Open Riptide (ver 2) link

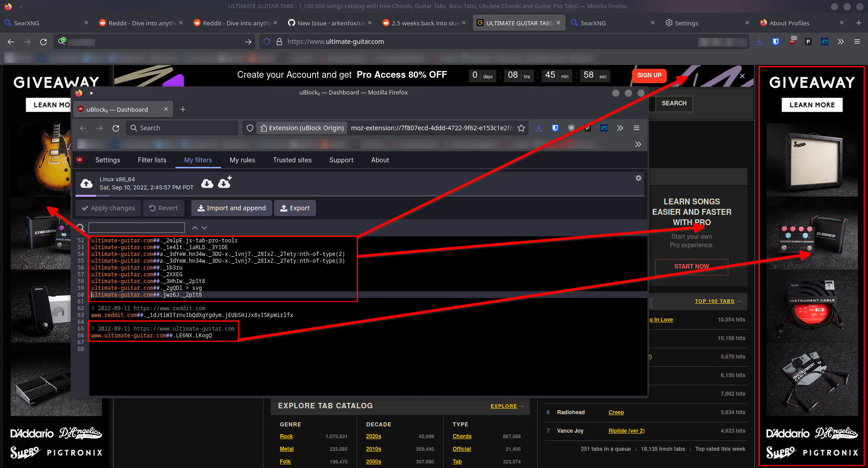coord(627,431)
